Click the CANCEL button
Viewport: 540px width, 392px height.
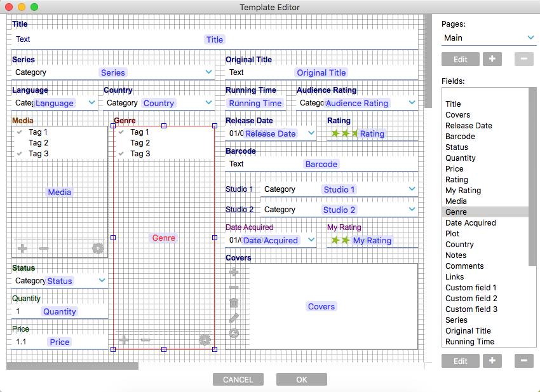pos(238,379)
